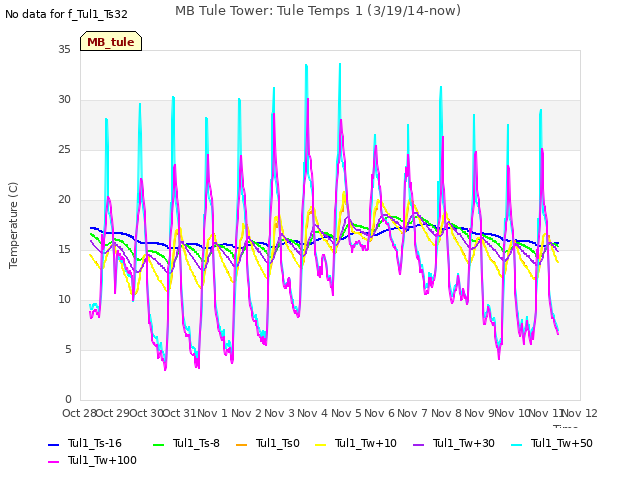Click the Nov 3 x-axis tick label

(x=279, y=413)
